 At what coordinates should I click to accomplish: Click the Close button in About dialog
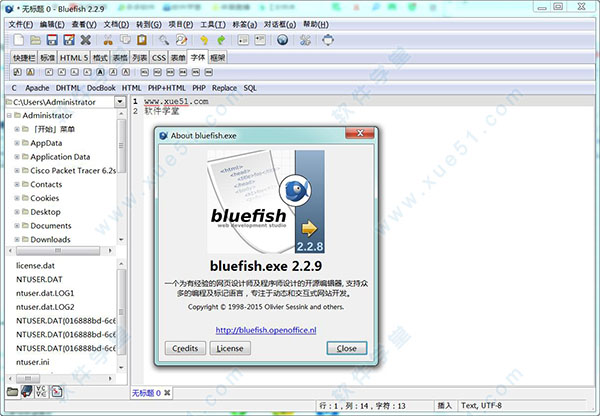(x=347, y=348)
